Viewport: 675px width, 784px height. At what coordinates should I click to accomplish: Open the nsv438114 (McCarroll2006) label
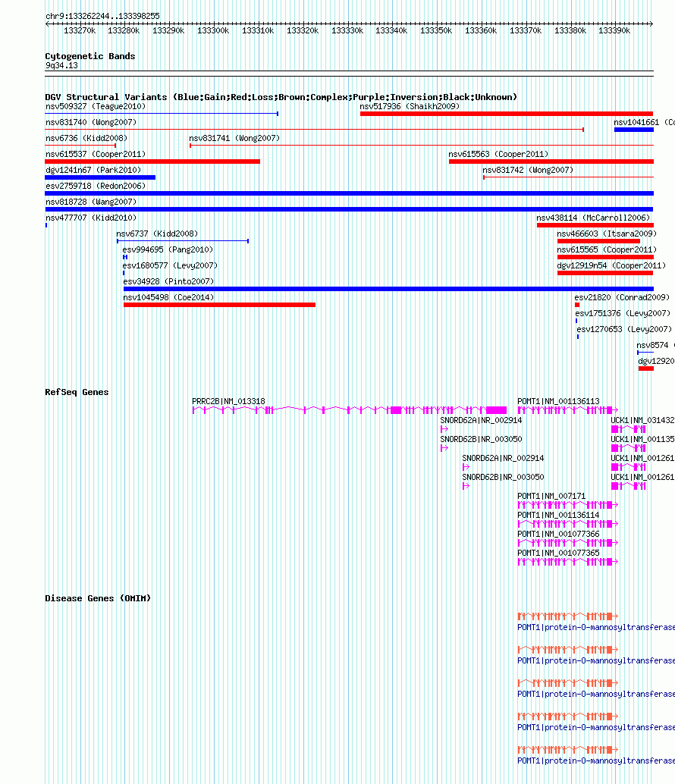click(594, 218)
